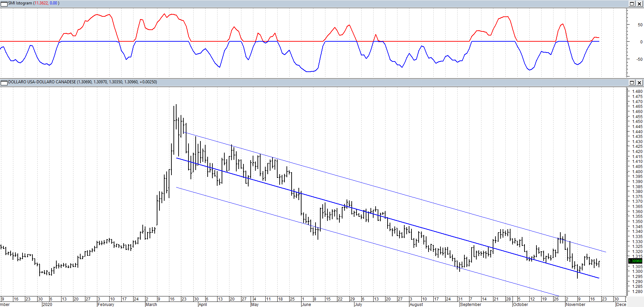The height and width of the screenshot is (307, 644).
Task: Maximize the DOLLARO USA-DOLLARO CANADESE price panel
Action: point(632,83)
